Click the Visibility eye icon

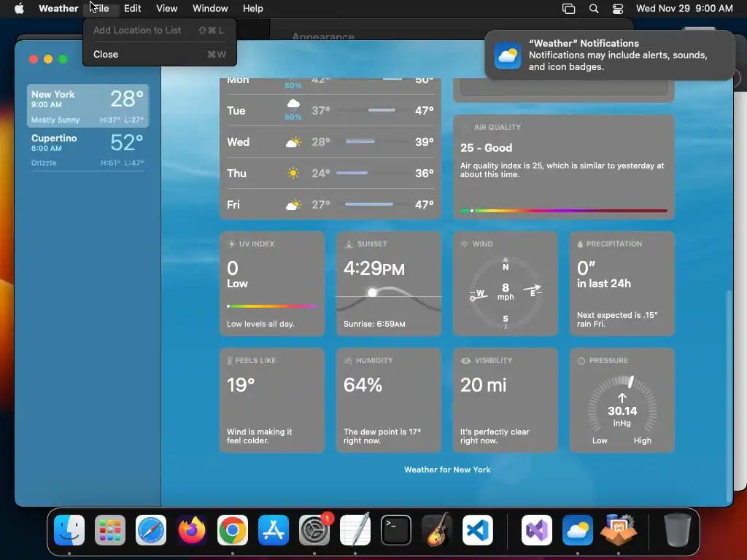coord(465,360)
